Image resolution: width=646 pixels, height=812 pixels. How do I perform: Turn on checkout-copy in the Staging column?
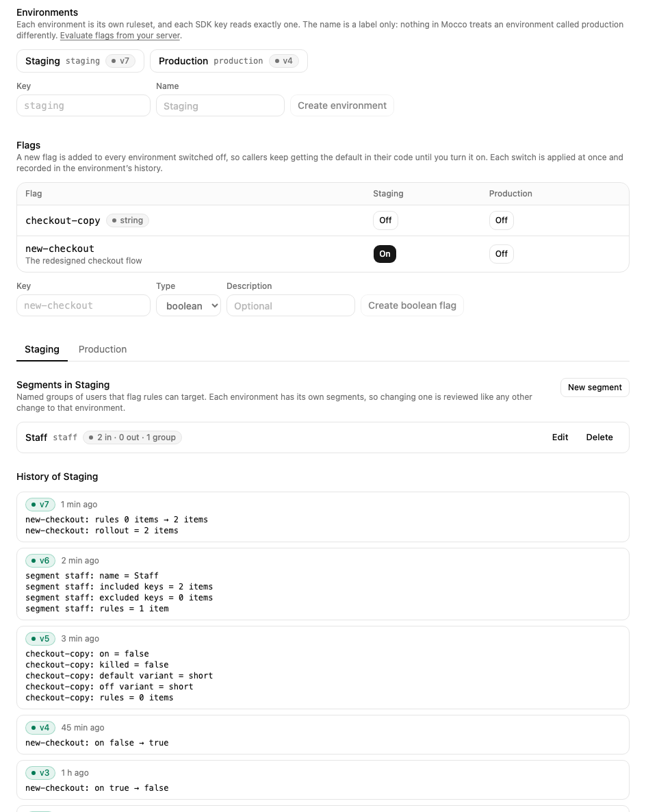pyautogui.click(x=385, y=220)
